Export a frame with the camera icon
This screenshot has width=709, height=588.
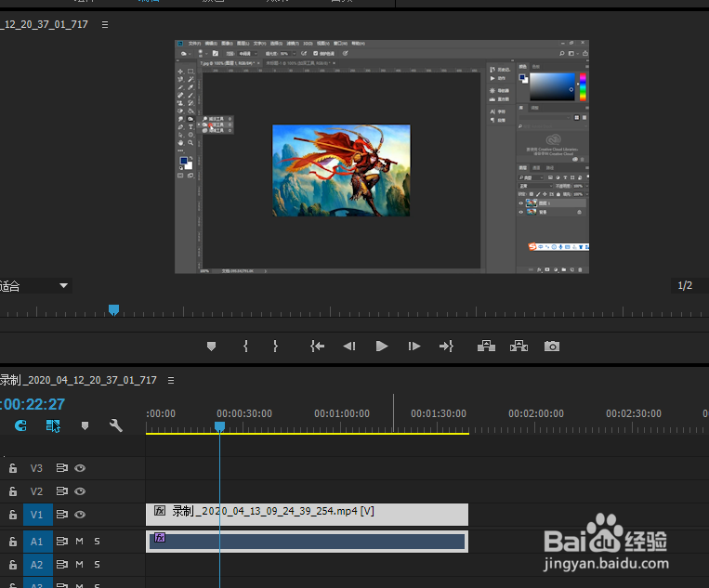tap(552, 346)
